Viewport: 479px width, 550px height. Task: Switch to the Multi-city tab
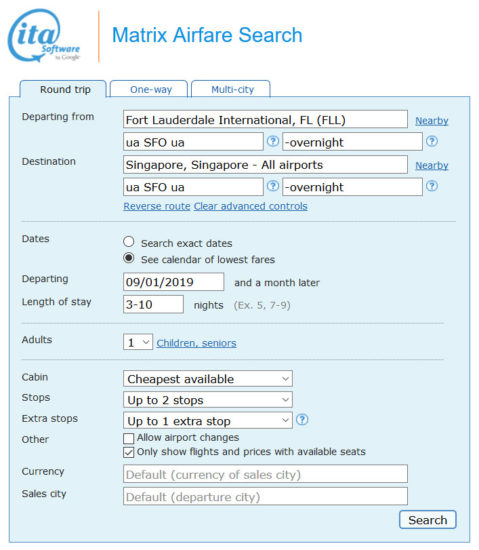point(231,89)
